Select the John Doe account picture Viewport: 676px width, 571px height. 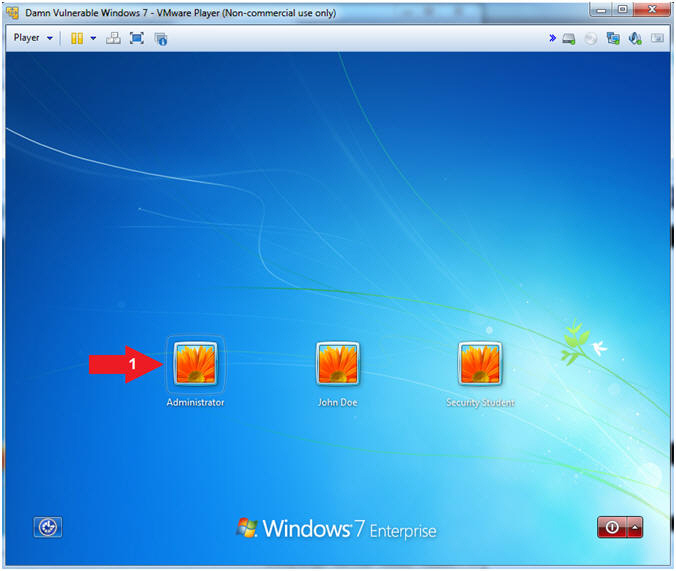[x=338, y=363]
